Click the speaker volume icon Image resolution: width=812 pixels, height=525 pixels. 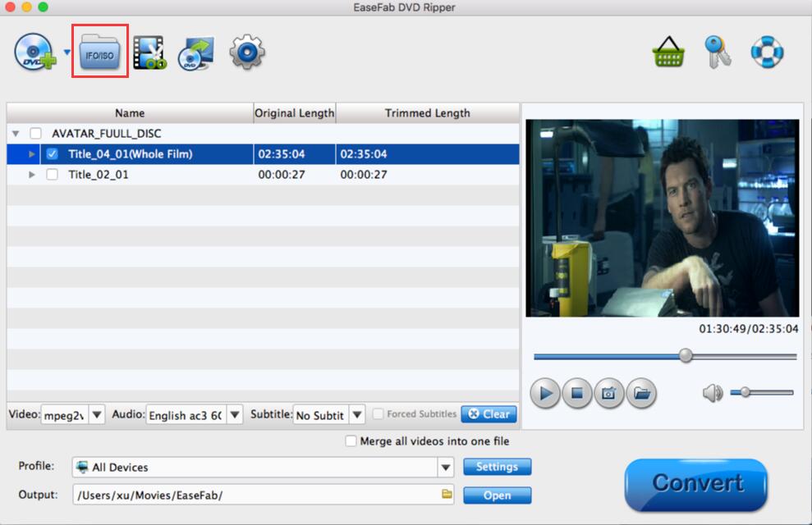click(x=712, y=394)
